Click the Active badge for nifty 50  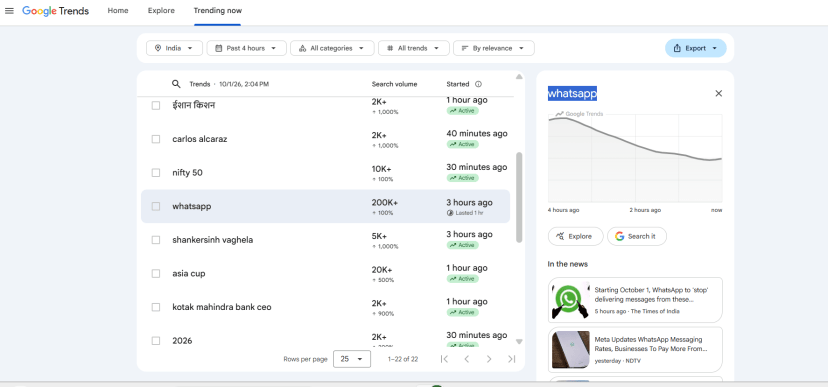463,178
